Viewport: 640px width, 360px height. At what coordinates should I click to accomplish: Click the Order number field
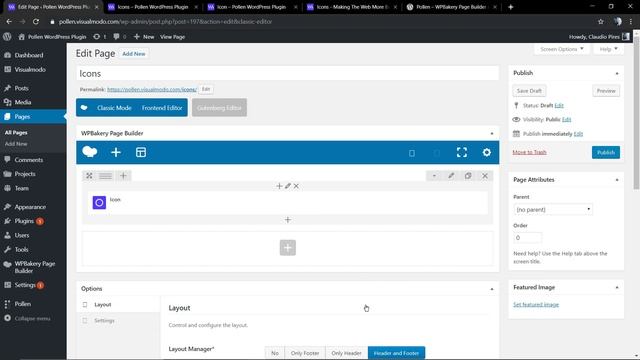[x=527, y=238]
